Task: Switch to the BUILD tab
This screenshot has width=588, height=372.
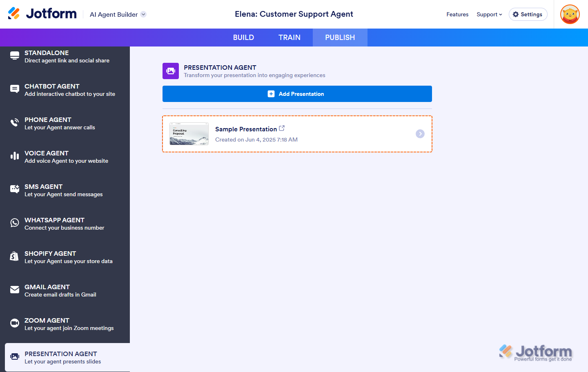Action: tap(243, 38)
